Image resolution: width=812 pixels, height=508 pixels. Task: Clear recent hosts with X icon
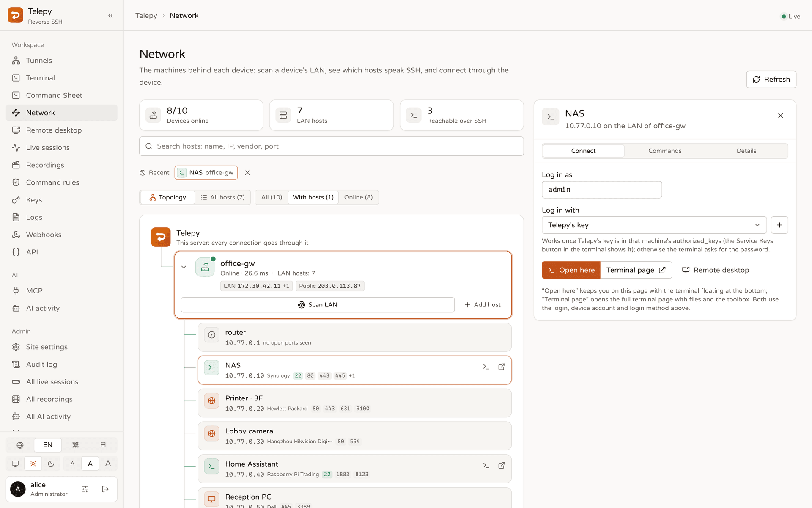coord(247,173)
